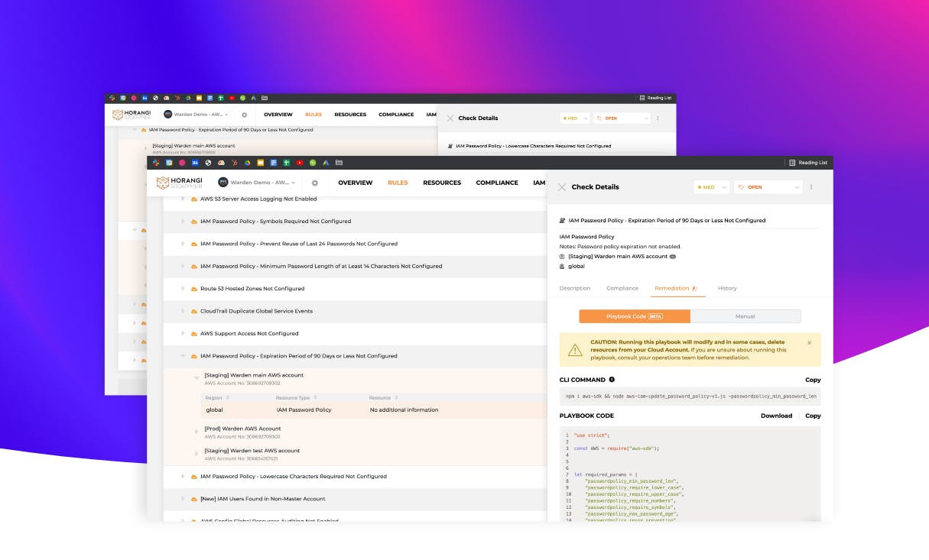Expand [New] IAM Users Found in Non-Master Account
The height and width of the screenshot is (560, 929).
[x=183, y=499]
